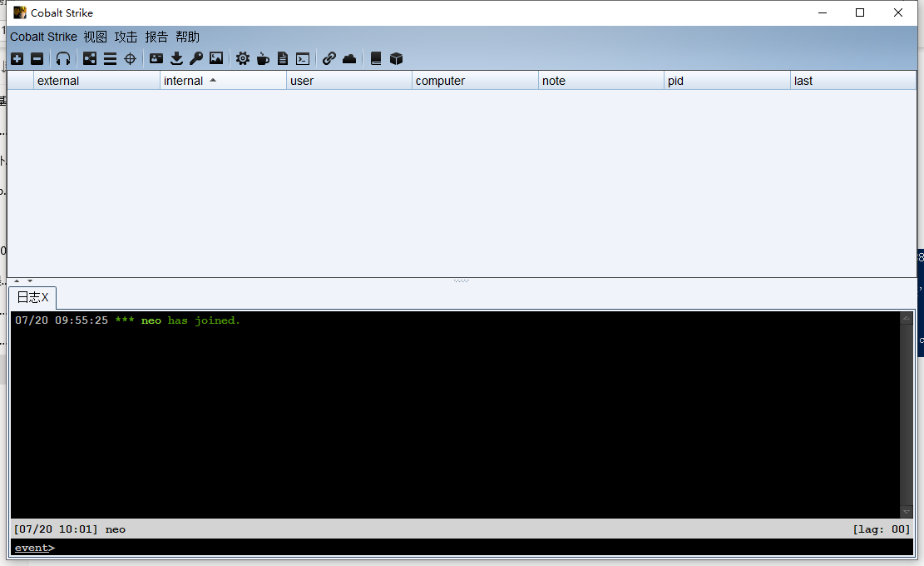This screenshot has height=566, width=924.
Task: View screenshots via the picture icon
Action: pyautogui.click(x=216, y=58)
